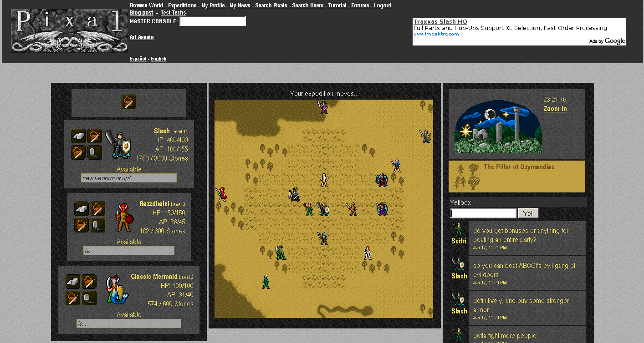The image size is (644, 343).
Task: Open the Blog post link
Action: (x=142, y=13)
